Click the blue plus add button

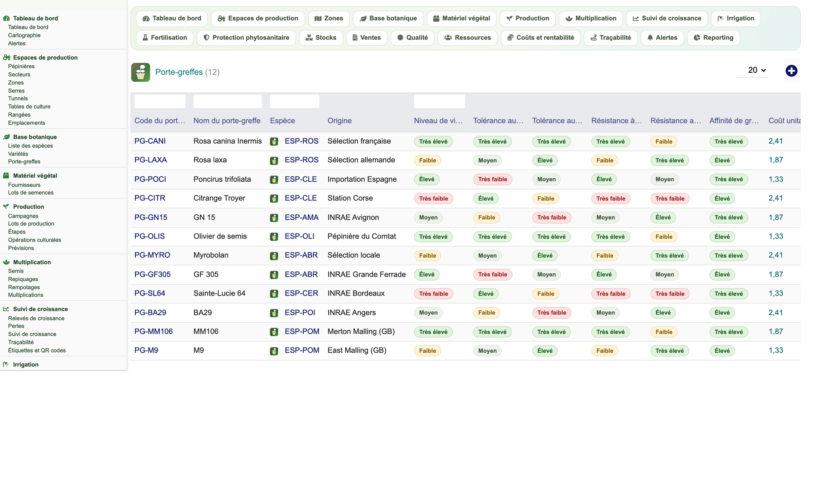coord(791,71)
